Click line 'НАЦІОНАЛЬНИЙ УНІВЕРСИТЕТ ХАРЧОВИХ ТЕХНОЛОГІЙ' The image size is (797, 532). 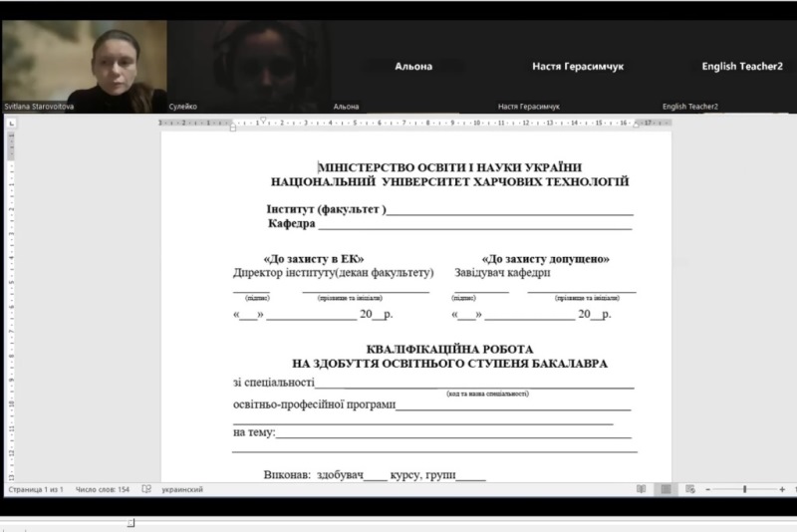(450, 181)
